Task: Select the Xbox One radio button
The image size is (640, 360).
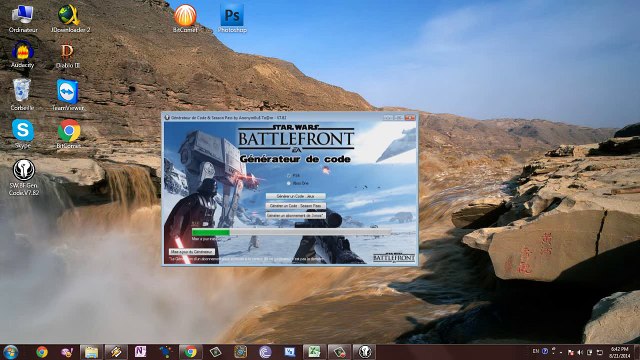Action: pyautogui.click(x=289, y=183)
